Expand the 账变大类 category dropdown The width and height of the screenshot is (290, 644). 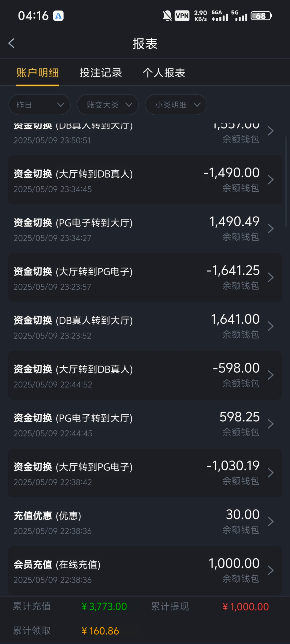(108, 105)
